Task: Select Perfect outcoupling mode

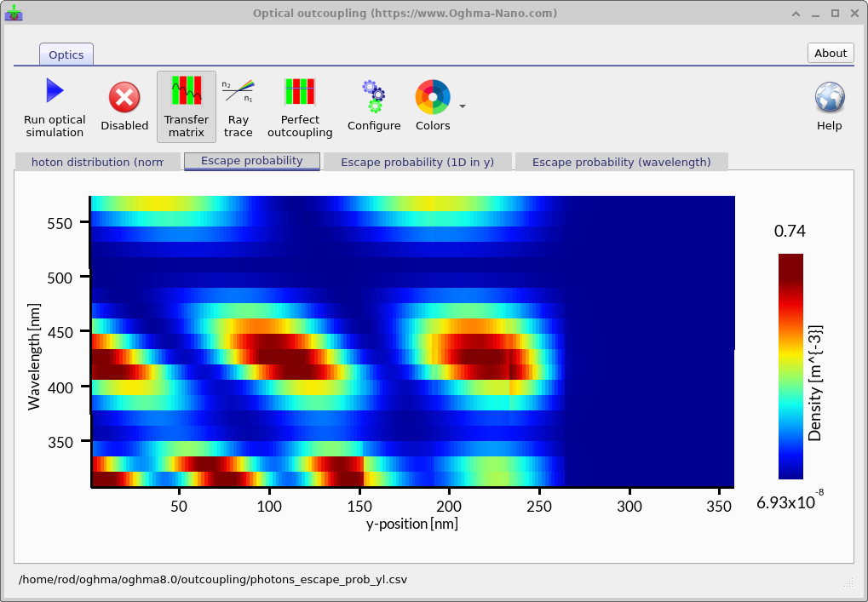Action: (300, 100)
